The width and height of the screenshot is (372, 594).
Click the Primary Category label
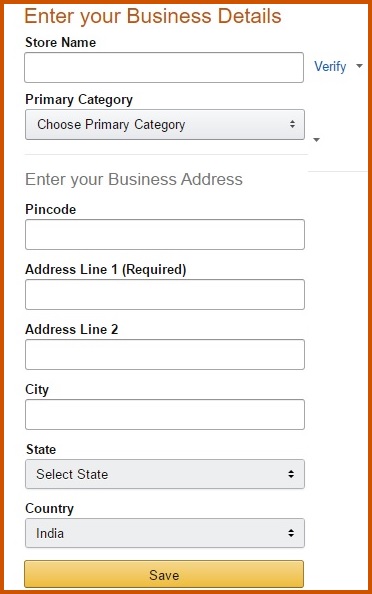pyautogui.click(x=79, y=100)
